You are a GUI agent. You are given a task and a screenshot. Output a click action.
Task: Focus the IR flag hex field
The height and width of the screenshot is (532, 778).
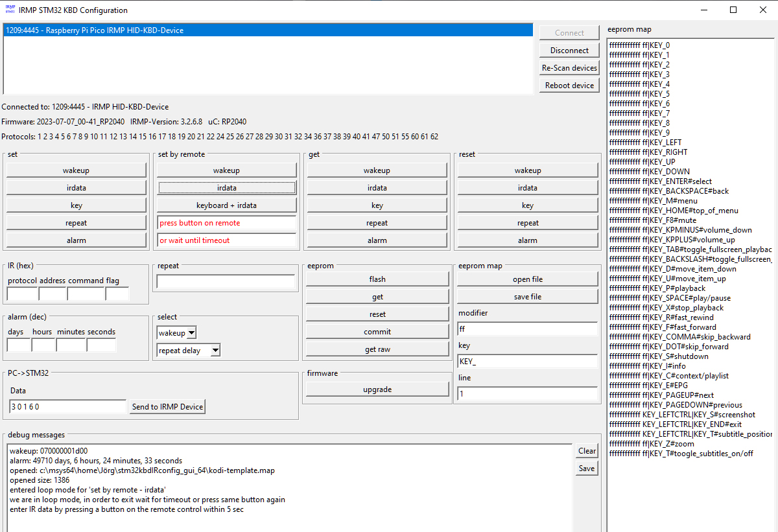(117, 294)
